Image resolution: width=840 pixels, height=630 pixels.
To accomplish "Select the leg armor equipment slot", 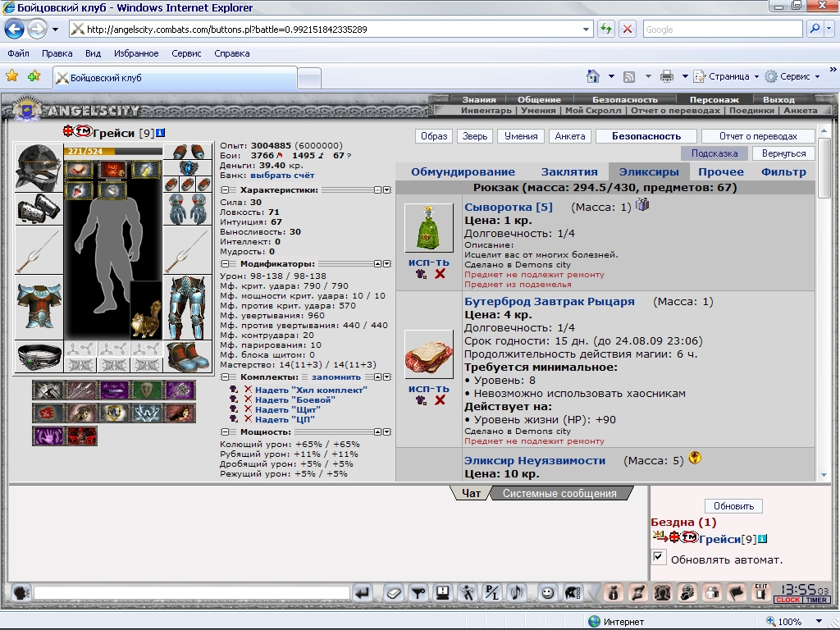I will tap(187, 308).
